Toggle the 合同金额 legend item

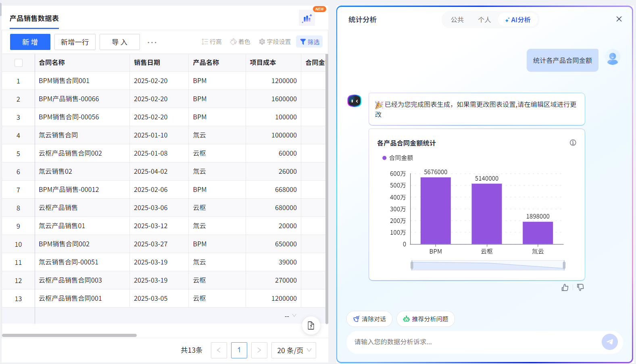tap(398, 158)
